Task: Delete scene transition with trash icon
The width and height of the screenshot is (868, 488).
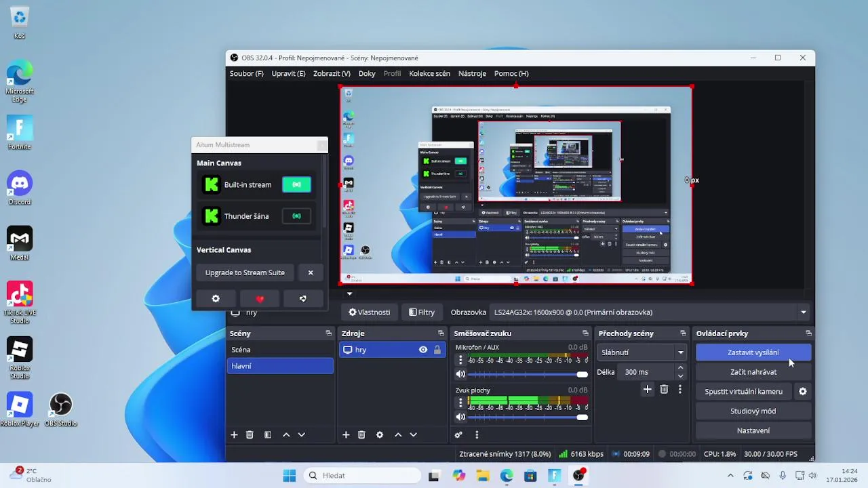Action: (x=664, y=389)
